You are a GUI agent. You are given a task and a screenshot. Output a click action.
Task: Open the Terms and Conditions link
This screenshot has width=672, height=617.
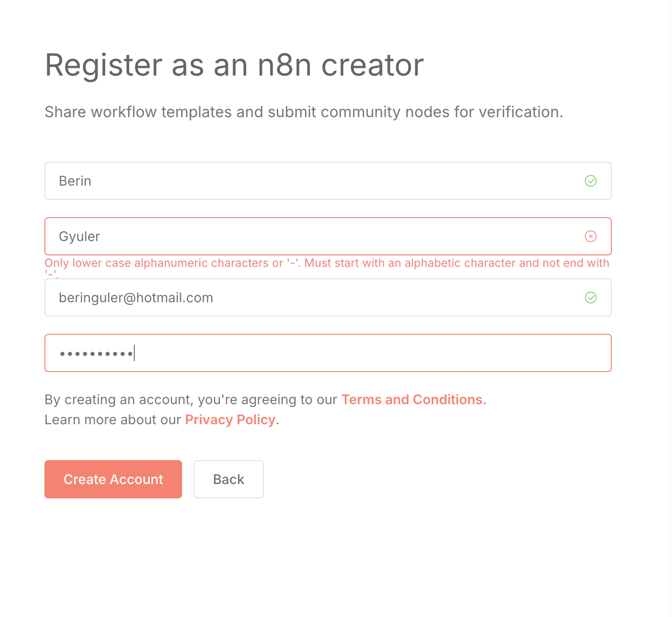click(412, 399)
